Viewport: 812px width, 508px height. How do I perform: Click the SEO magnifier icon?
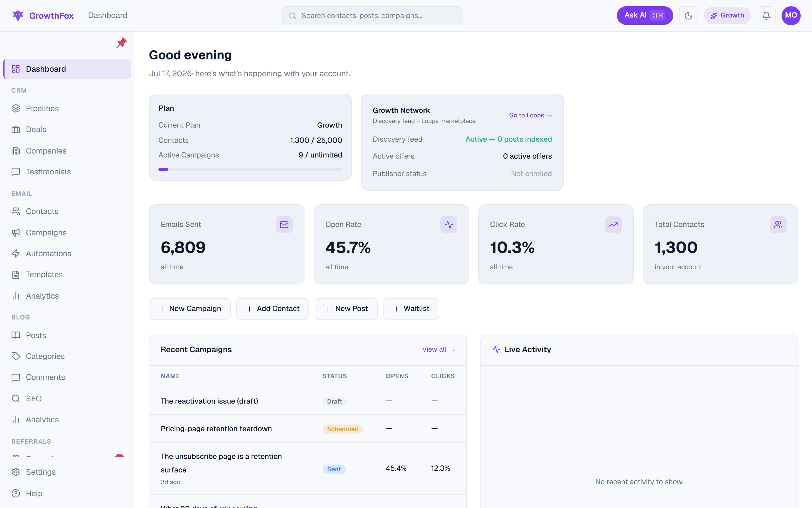pos(16,398)
